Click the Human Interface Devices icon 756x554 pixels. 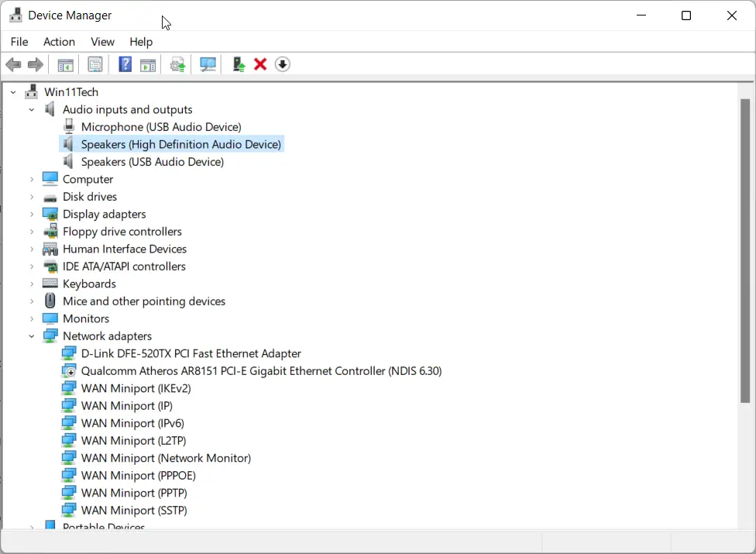click(50, 249)
